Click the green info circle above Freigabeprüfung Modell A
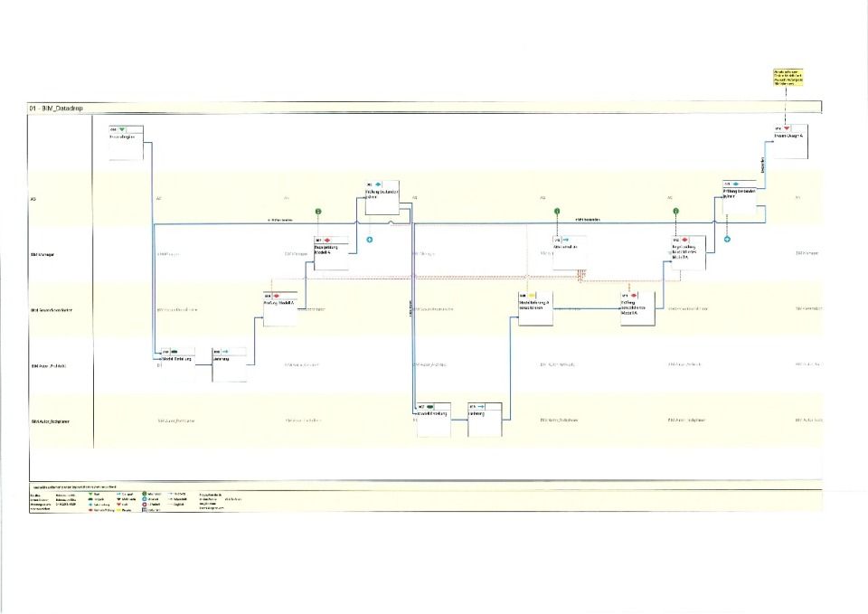 318,212
